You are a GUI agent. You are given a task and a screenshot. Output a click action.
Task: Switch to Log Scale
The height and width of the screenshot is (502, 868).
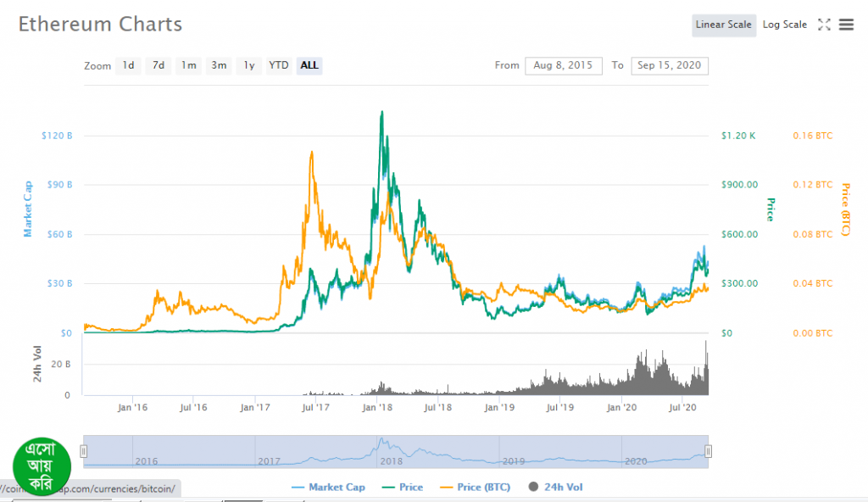tap(784, 25)
